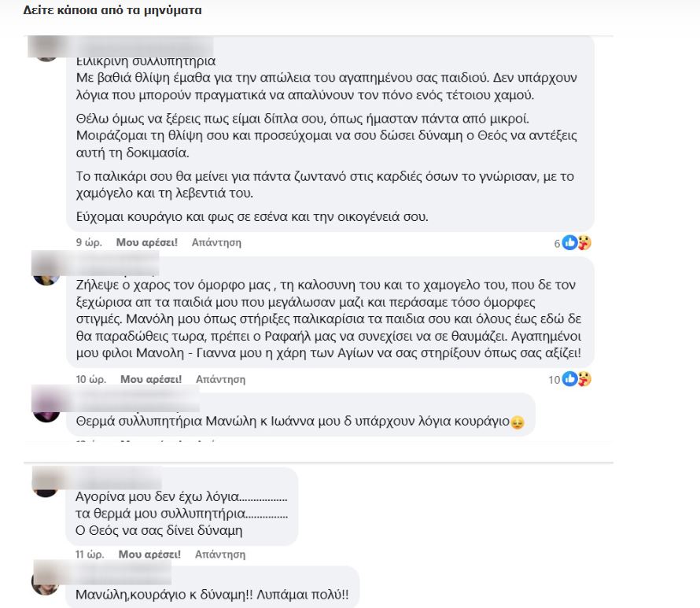Screen dimensions: 700x608
Task: Click the care emoji reaction on second comment
Action: pos(584,379)
